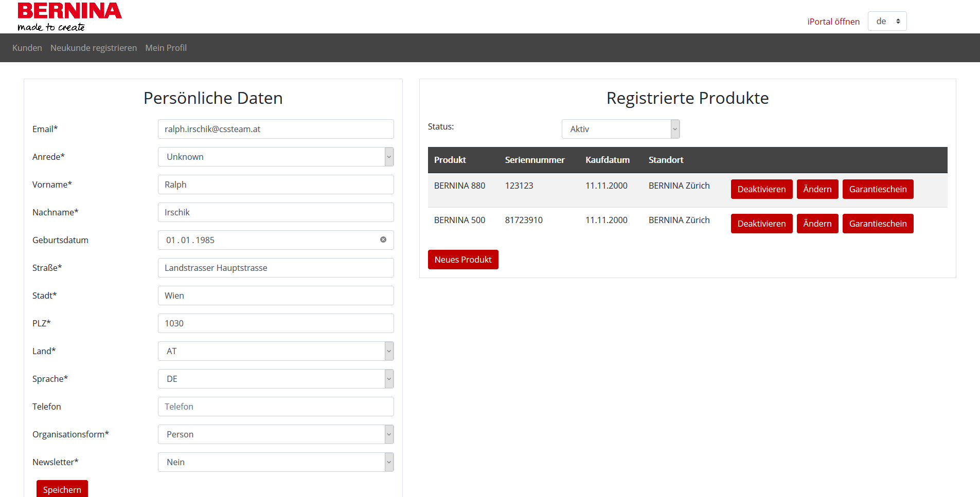
Task: Open the Organisationsform dropdown
Action: tap(276, 434)
